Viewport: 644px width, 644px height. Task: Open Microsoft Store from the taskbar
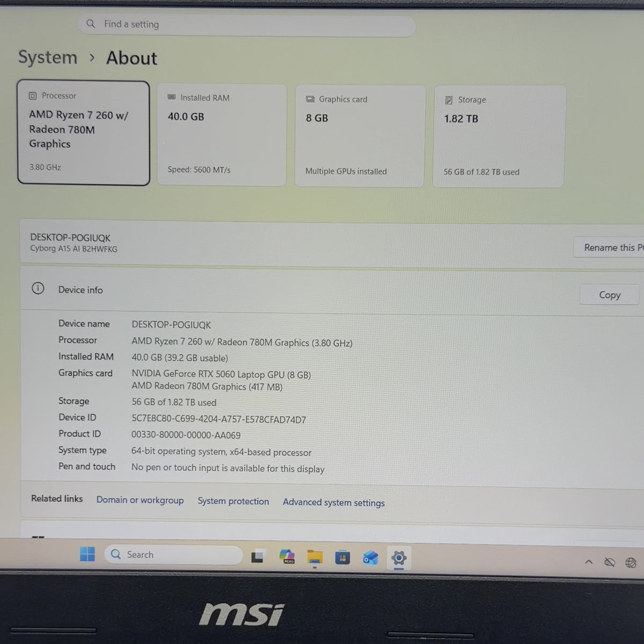point(342,558)
